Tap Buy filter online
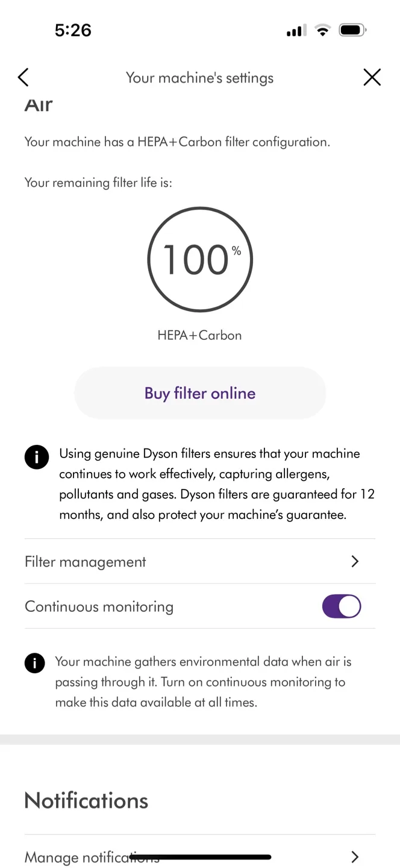 (x=199, y=392)
